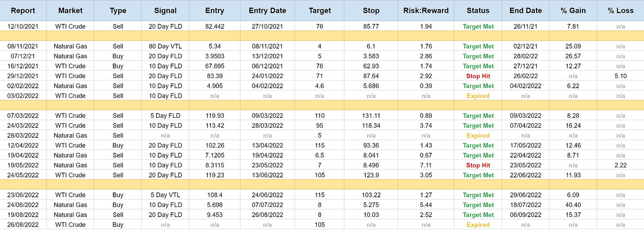Click Entry Date cell 06/12/2021
This screenshot has width=644, height=230.
[x=268, y=66]
